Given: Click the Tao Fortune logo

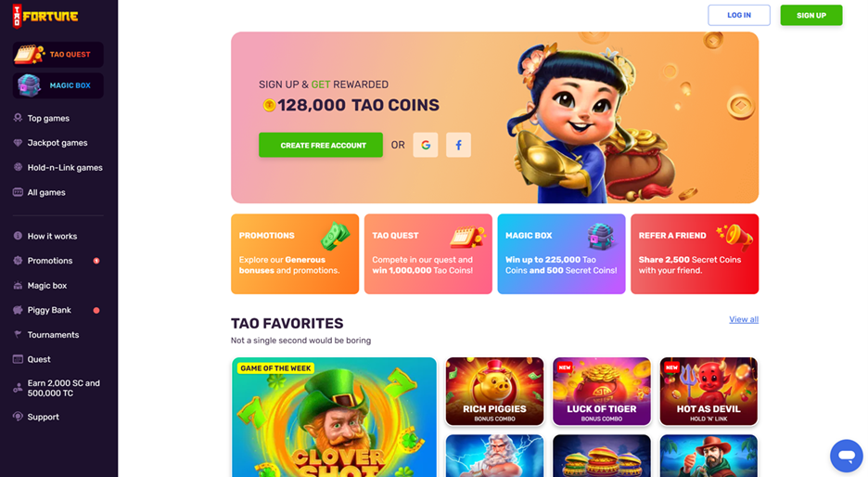Looking at the screenshot, I should (x=45, y=16).
